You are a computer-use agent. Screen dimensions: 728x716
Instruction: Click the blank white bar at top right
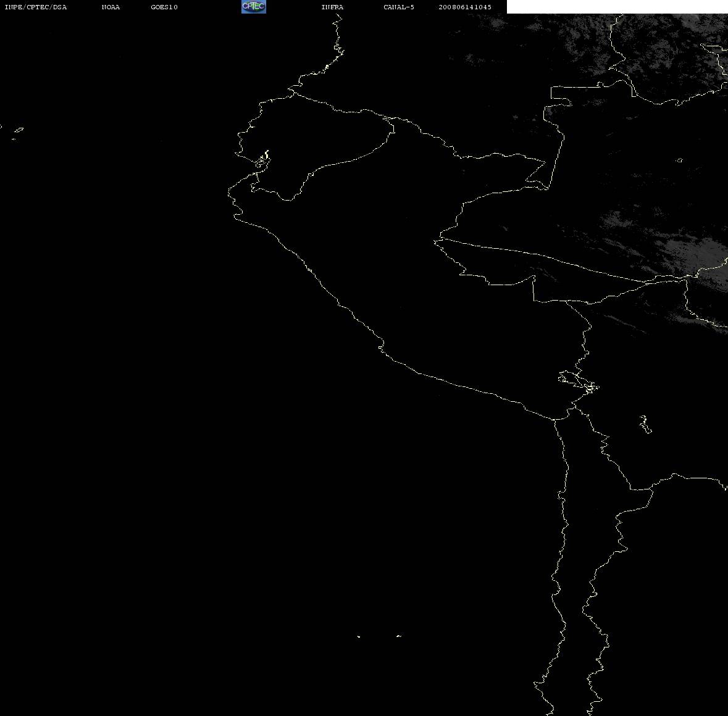click(x=617, y=7)
